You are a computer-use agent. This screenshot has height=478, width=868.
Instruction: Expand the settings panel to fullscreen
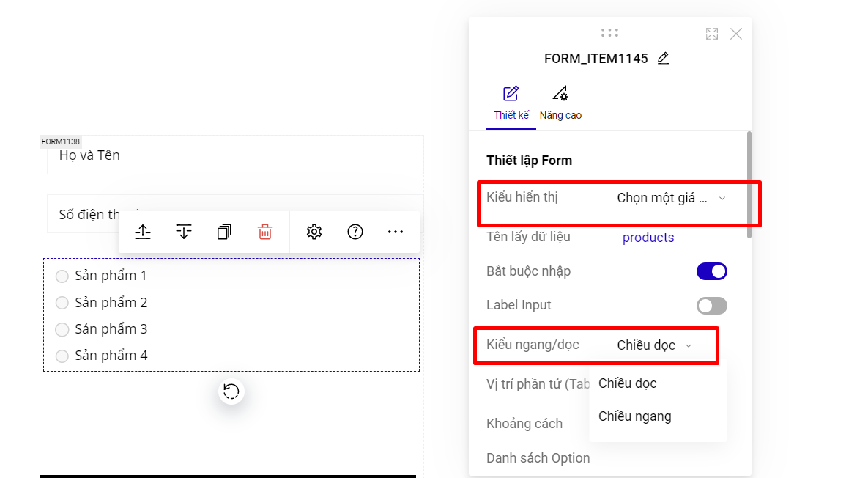711,34
